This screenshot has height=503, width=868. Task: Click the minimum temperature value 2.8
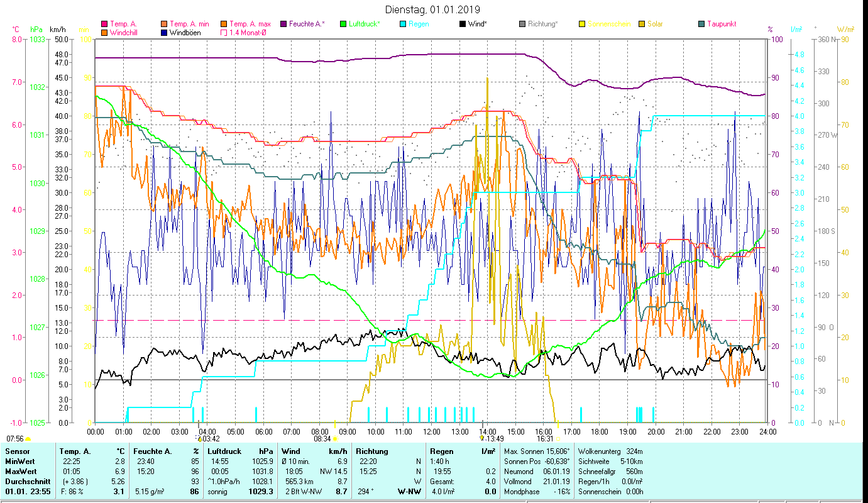119,462
